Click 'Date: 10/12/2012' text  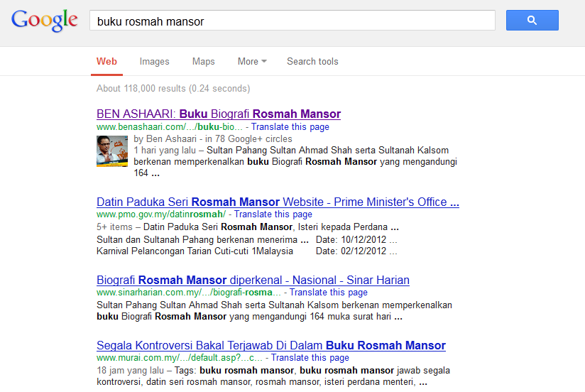pyautogui.click(x=351, y=240)
